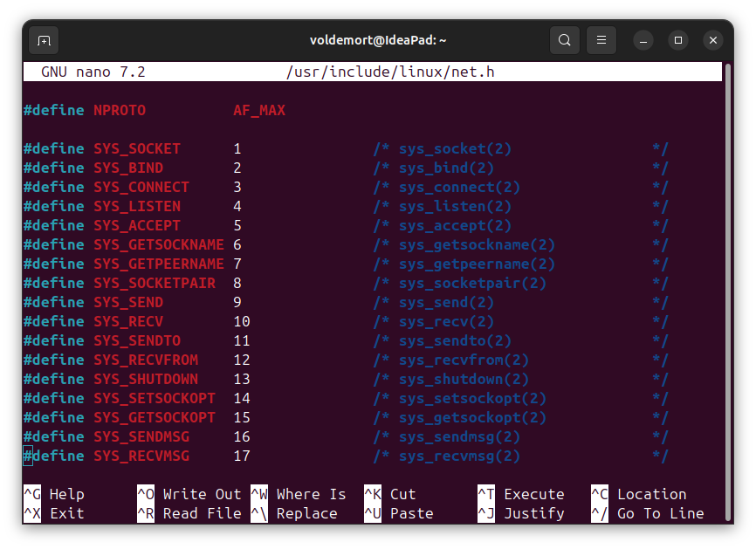Click the sys_accept(2) comment
Screen dimensions: 756x549
pos(455,225)
